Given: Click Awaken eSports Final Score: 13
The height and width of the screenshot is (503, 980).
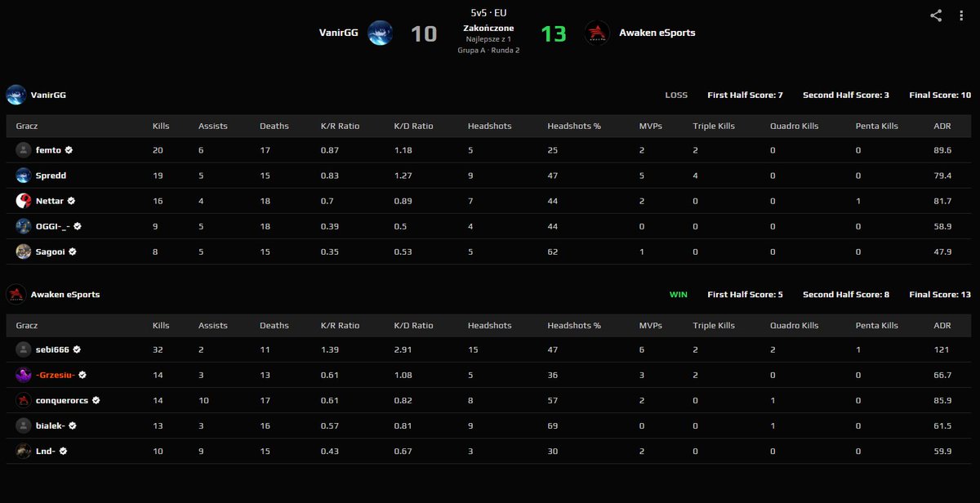Looking at the screenshot, I should [x=940, y=294].
